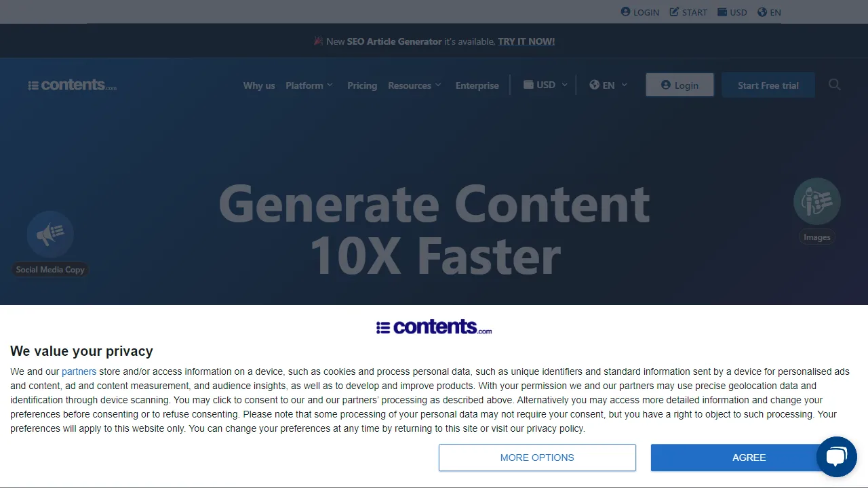
Task: Click the Images feature icon
Action: tap(817, 201)
